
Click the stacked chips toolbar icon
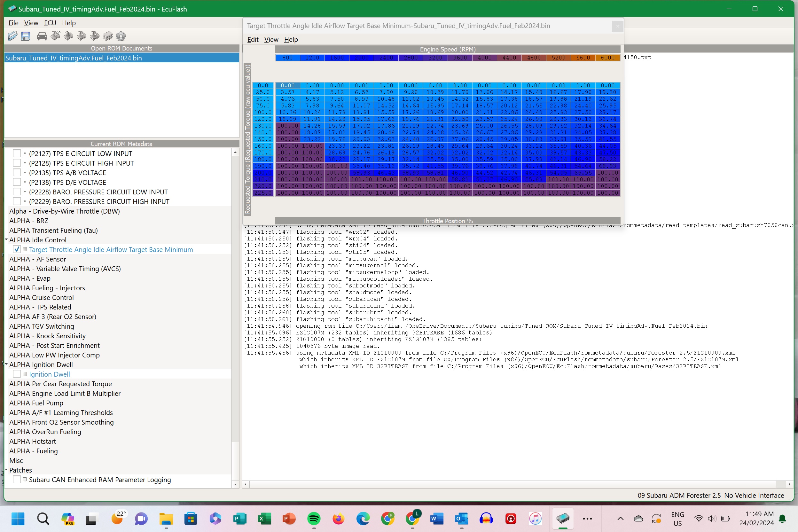pos(107,36)
